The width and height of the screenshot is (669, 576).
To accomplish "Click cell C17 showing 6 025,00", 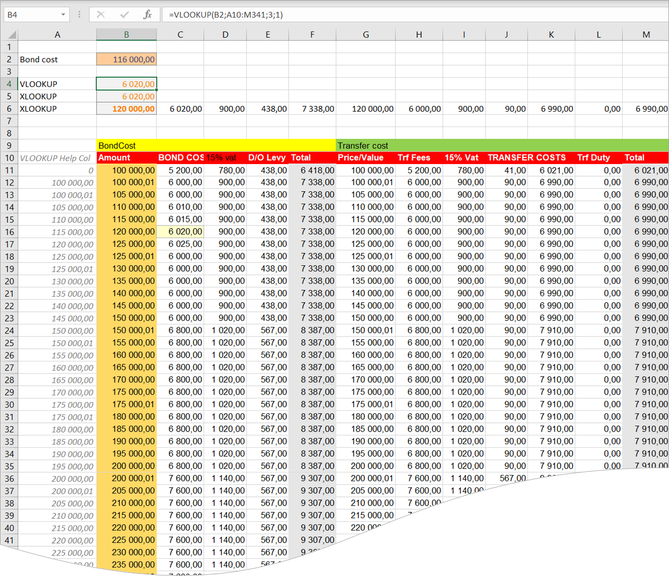I will point(180,244).
